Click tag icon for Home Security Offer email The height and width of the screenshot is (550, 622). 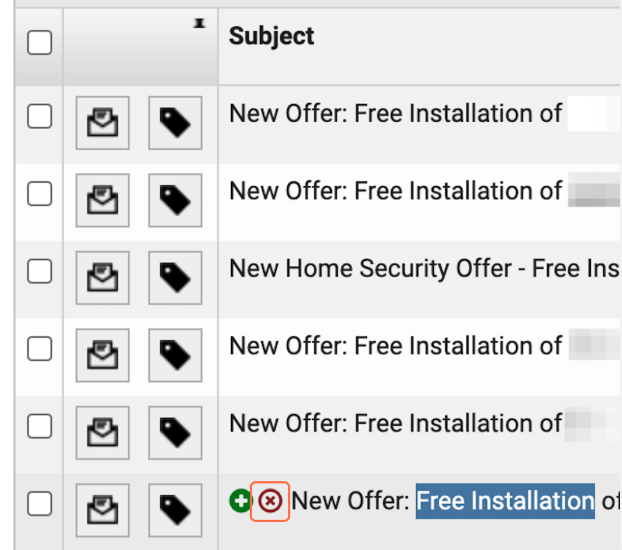click(175, 278)
